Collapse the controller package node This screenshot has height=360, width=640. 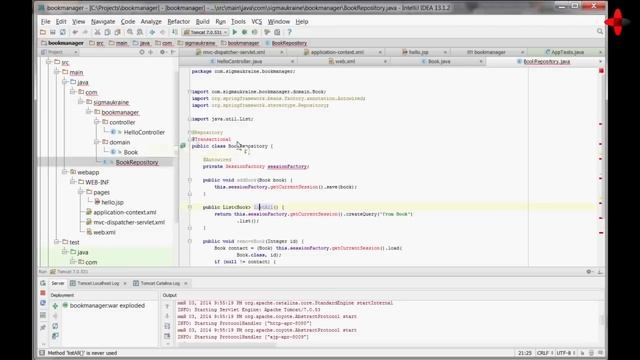97,122
